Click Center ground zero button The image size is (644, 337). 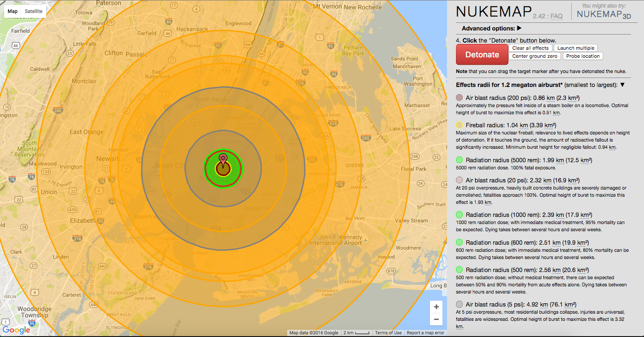(x=534, y=56)
